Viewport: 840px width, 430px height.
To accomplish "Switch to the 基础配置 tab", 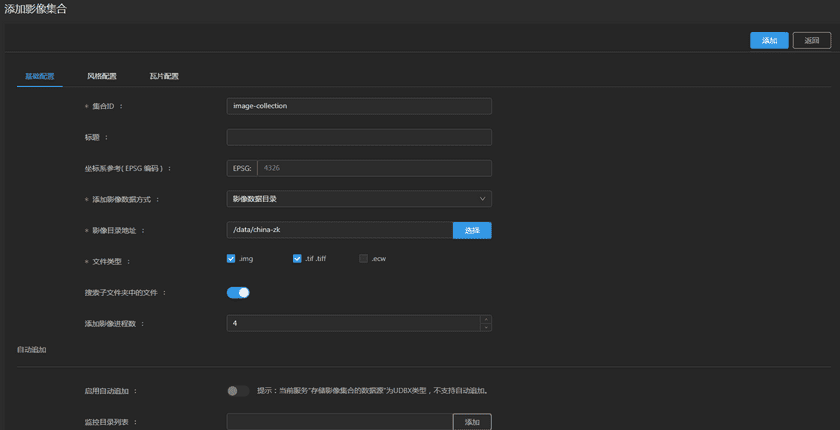I will tap(40, 76).
